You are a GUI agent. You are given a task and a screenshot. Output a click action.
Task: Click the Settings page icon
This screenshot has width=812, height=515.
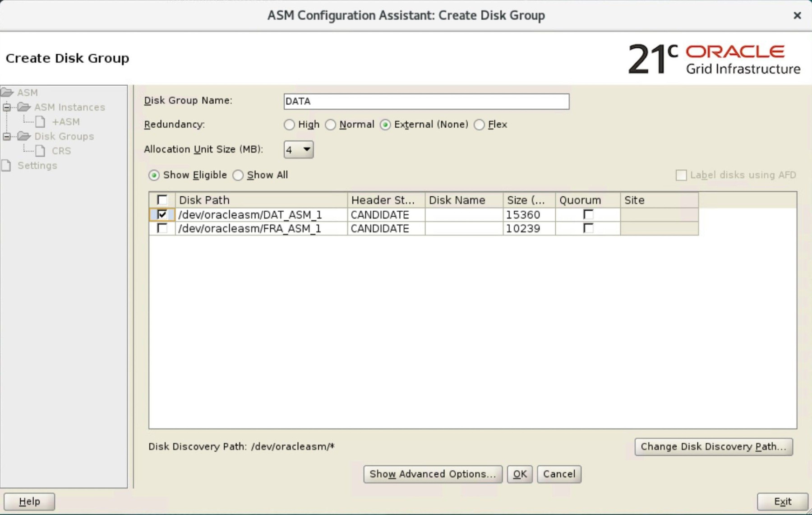[6, 166]
